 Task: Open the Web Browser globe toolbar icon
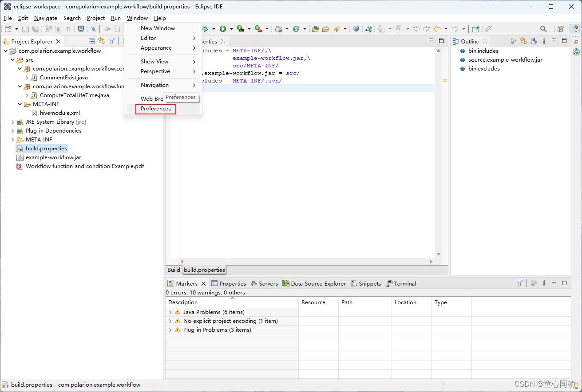[x=356, y=29]
